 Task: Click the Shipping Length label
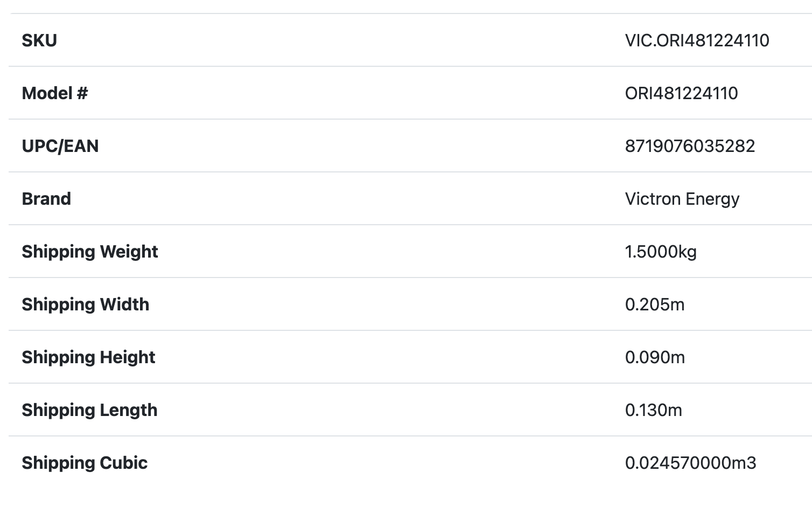pyautogui.click(x=89, y=410)
